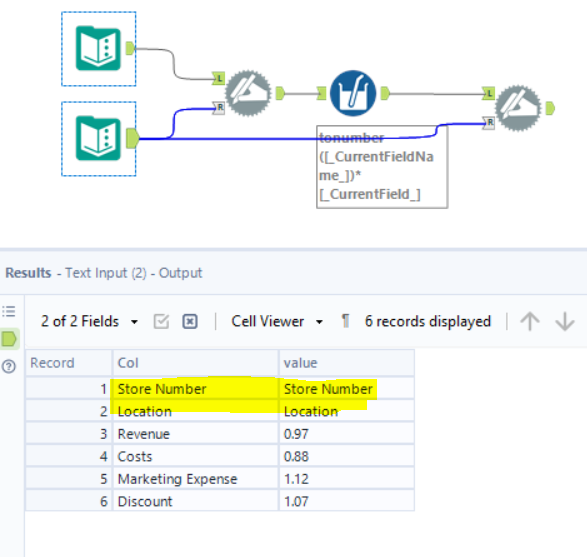Select the 0.88 value cell
The width and height of the screenshot is (587, 557).
point(347,456)
